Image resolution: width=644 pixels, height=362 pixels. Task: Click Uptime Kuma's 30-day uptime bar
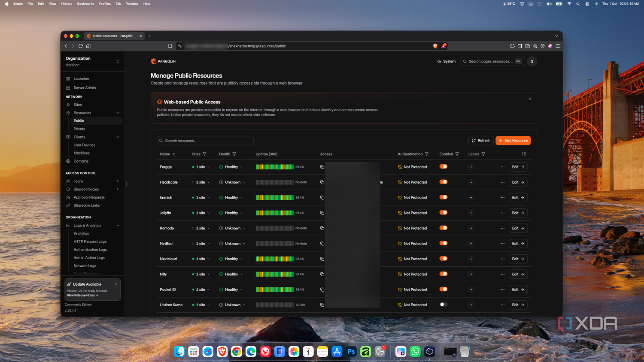point(275,305)
